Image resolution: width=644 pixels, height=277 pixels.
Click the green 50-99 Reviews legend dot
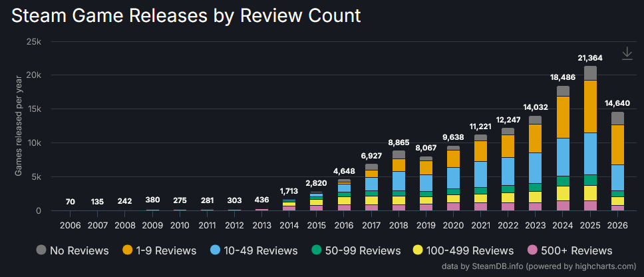(x=317, y=250)
